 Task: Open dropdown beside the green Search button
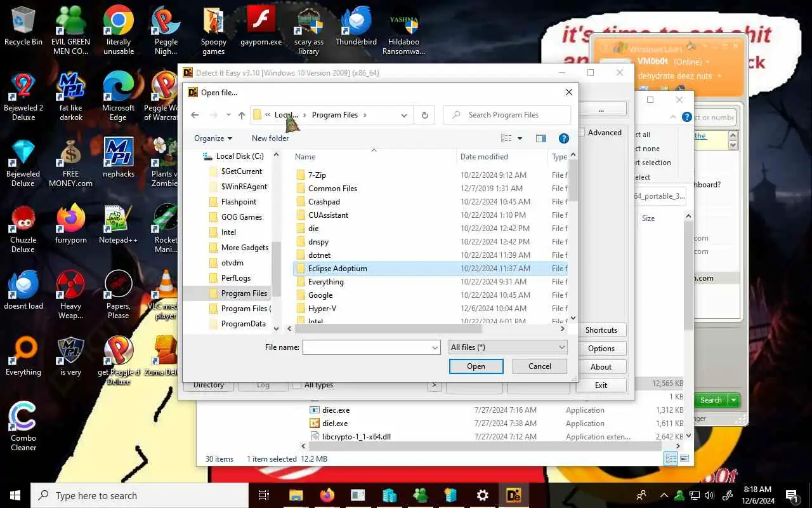click(734, 400)
